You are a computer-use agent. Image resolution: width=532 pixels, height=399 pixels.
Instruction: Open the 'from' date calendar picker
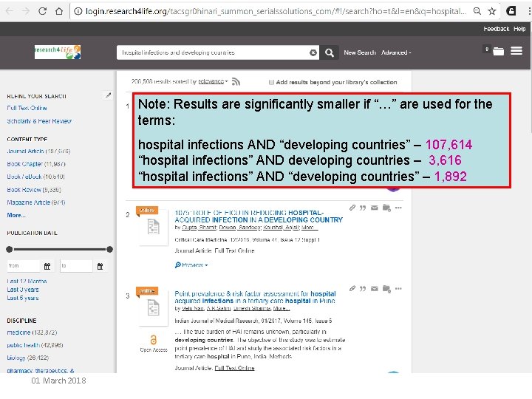[47, 266]
